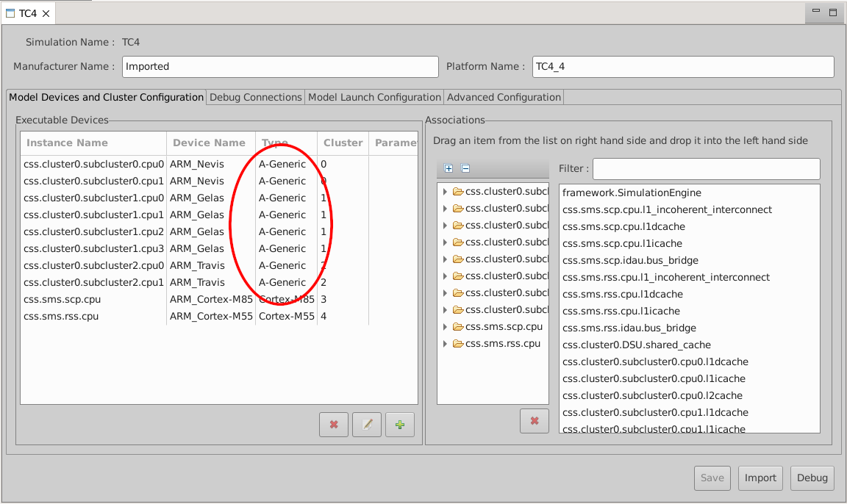847x504 pixels.
Task: Close the TC4 editor tab
Action: (46, 13)
